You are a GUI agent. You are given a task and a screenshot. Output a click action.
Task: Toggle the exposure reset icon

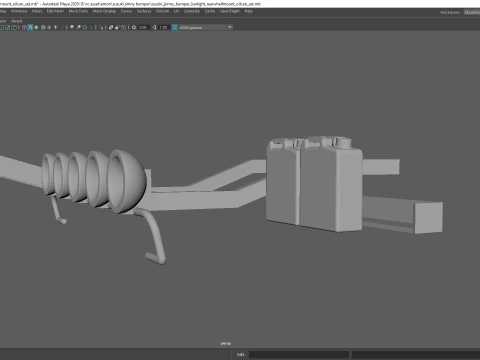click(134, 27)
